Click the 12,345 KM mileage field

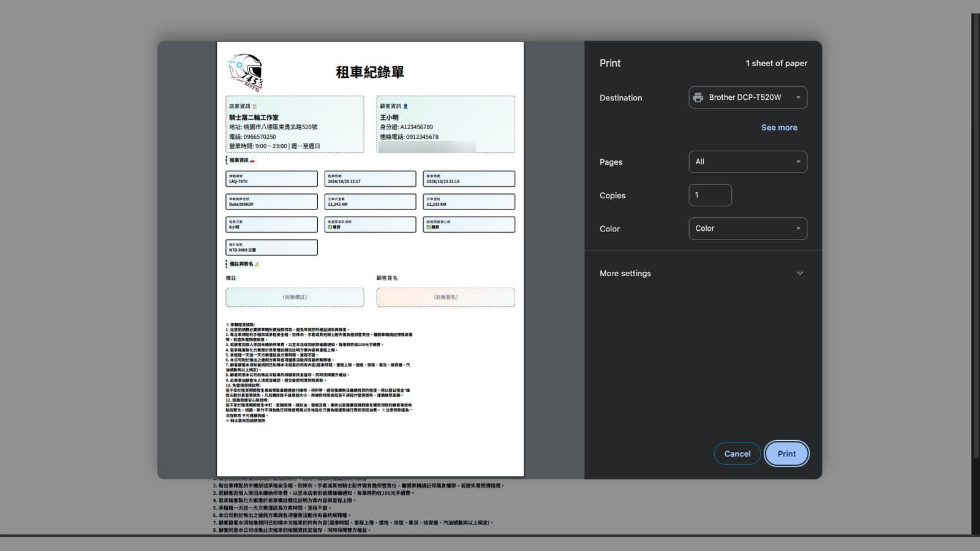point(370,201)
